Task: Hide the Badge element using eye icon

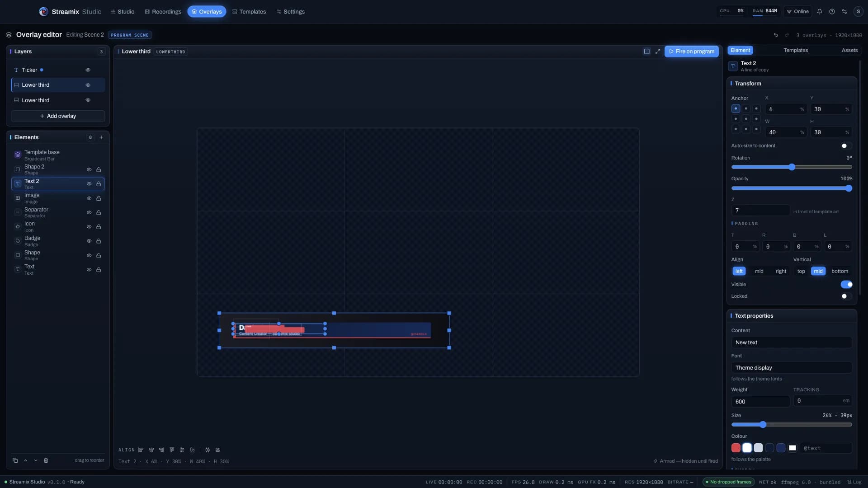Action: pos(89,241)
